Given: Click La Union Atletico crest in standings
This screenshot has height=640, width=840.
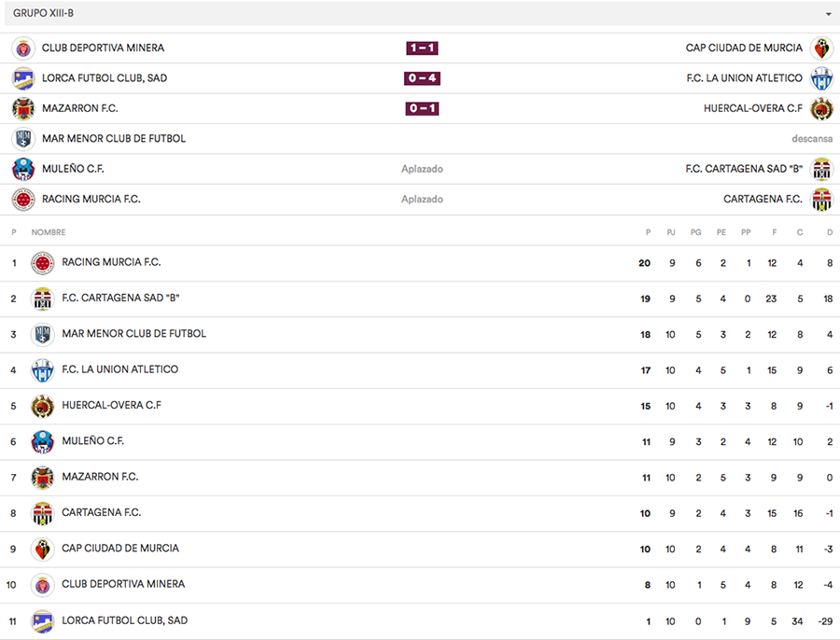Looking at the screenshot, I should pyautogui.click(x=42, y=370).
